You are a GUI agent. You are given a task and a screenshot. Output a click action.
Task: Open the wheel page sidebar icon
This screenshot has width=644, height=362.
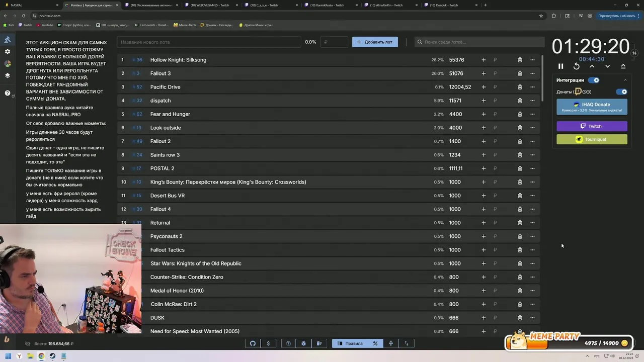click(8, 64)
